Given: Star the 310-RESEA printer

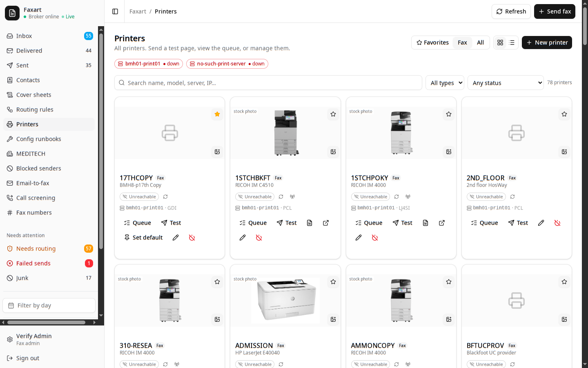Looking at the screenshot, I should click(x=217, y=282).
